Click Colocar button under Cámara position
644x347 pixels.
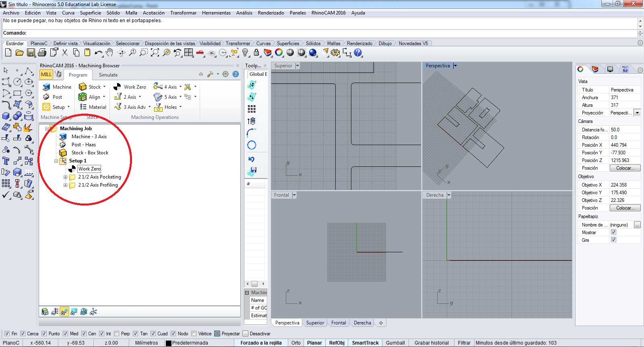click(x=625, y=168)
